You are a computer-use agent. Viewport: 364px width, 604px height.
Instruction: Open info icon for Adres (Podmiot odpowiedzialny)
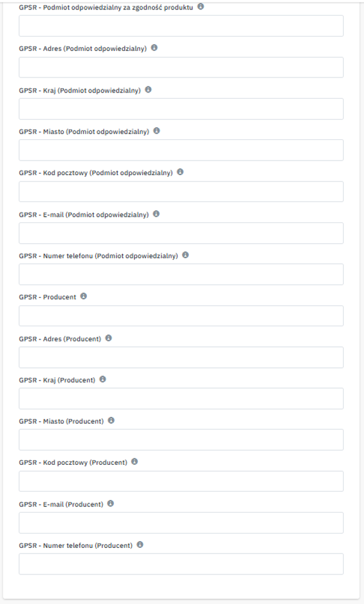pyautogui.click(x=154, y=48)
